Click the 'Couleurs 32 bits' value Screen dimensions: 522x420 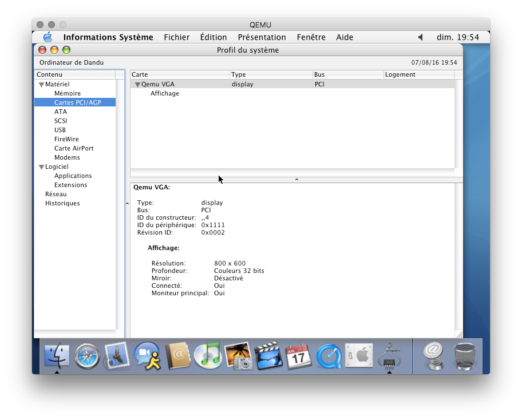point(239,271)
